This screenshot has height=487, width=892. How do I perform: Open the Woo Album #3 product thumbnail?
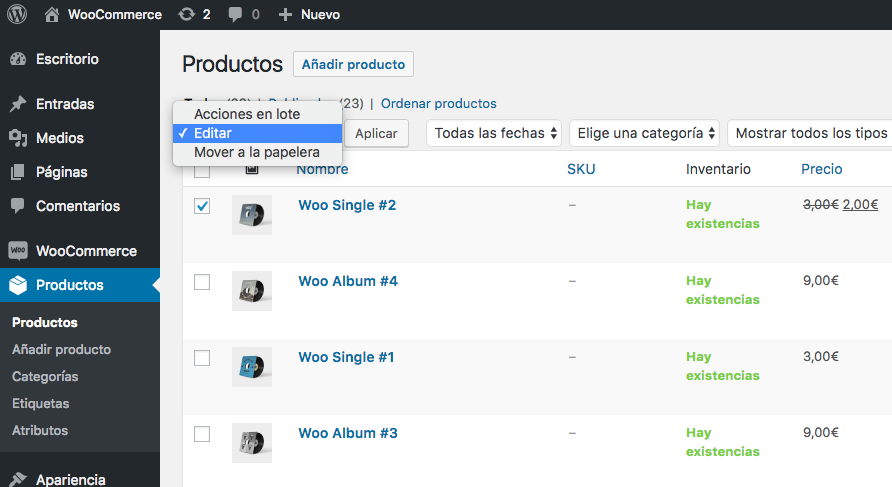click(252, 443)
